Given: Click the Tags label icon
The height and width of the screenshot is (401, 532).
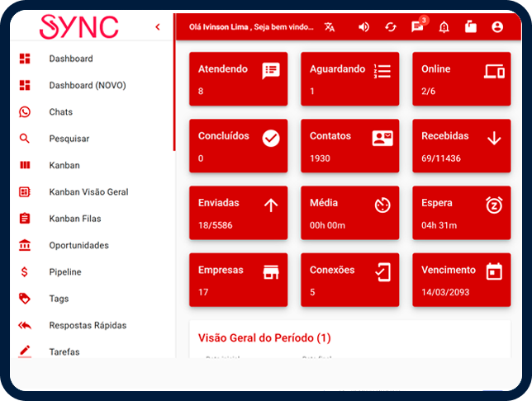Looking at the screenshot, I should click(25, 299).
